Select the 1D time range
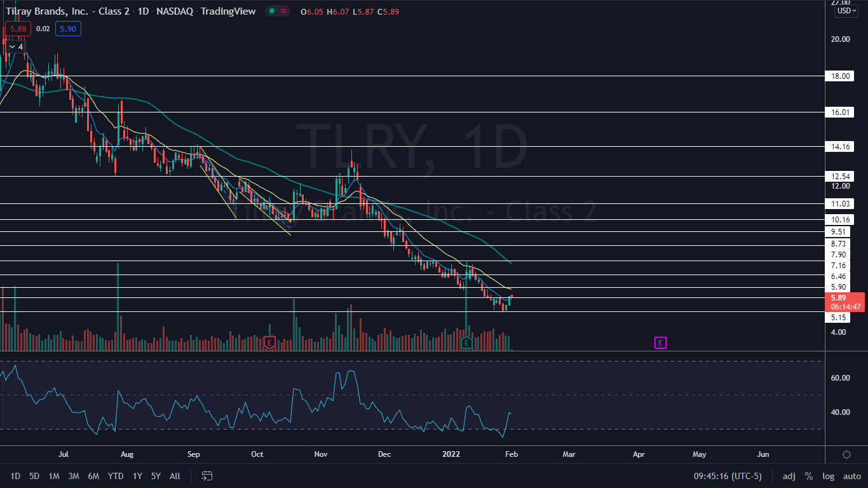The height and width of the screenshot is (488, 868). point(15,476)
